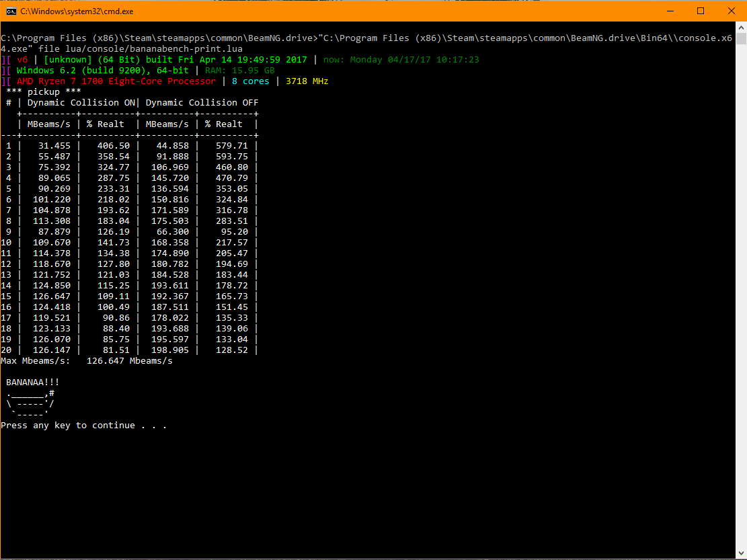Click value 66.300 in row 9
The width and height of the screenshot is (747, 560).
click(x=172, y=232)
